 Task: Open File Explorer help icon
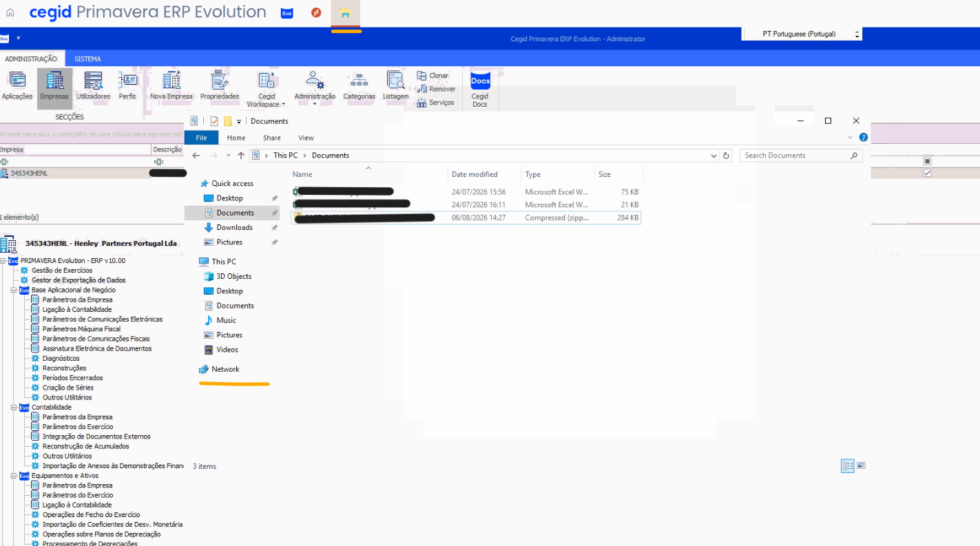pos(864,138)
